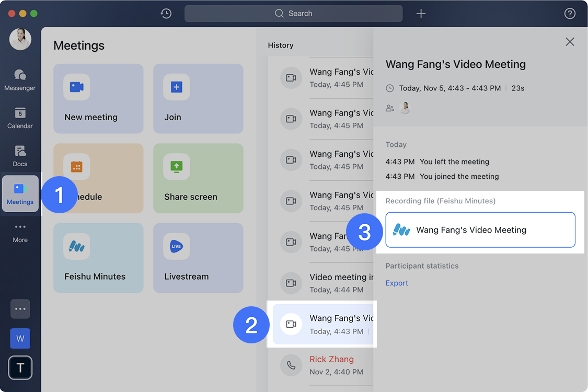Click the history clock icon
The height and width of the screenshot is (392, 588).
tap(166, 14)
